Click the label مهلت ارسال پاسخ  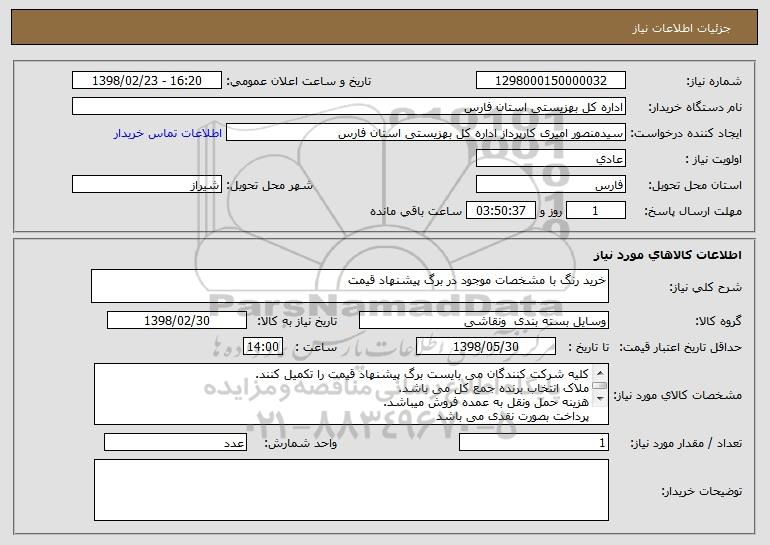693,212
